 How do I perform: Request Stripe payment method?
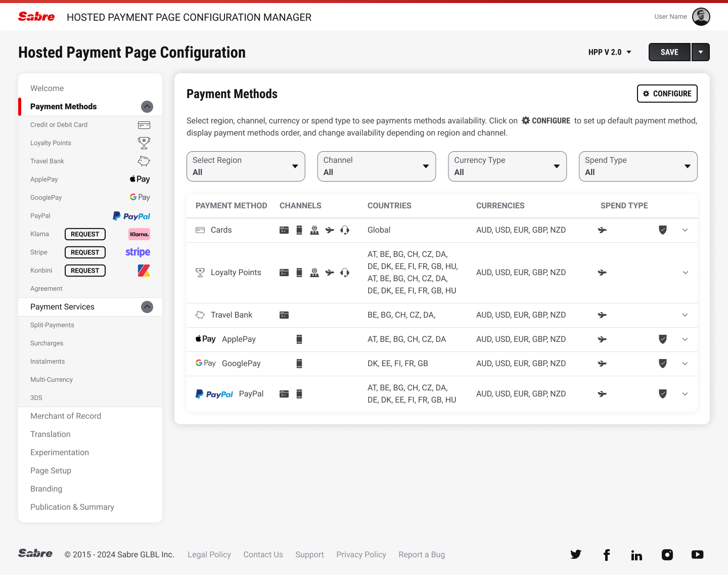click(85, 252)
